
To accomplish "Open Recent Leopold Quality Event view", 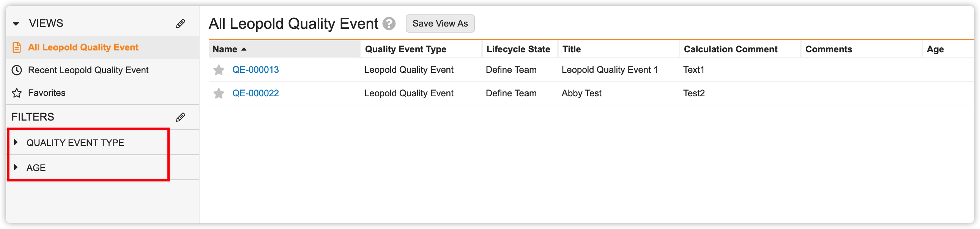I will point(88,70).
